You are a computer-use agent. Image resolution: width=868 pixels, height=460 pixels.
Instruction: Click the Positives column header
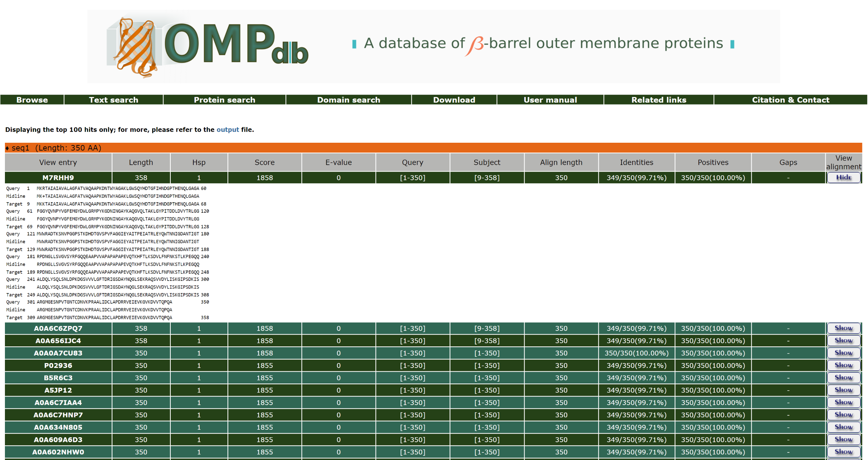713,162
